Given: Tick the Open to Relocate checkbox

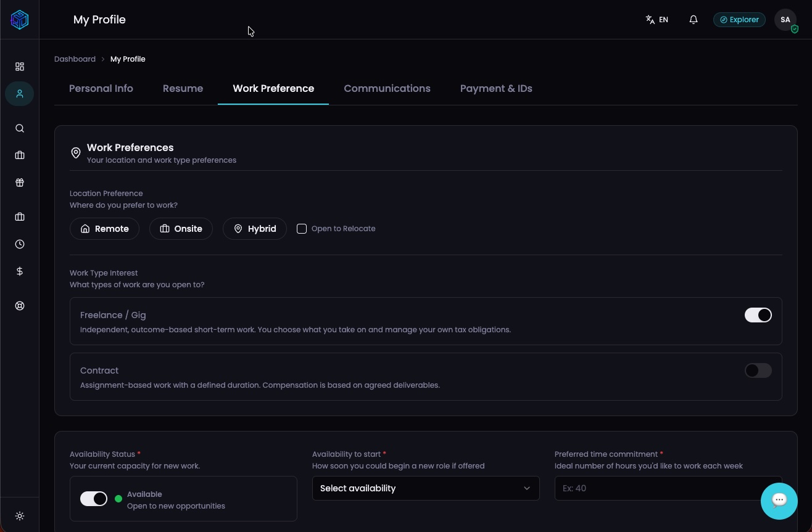Looking at the screenshot, I should pos(302,229).
